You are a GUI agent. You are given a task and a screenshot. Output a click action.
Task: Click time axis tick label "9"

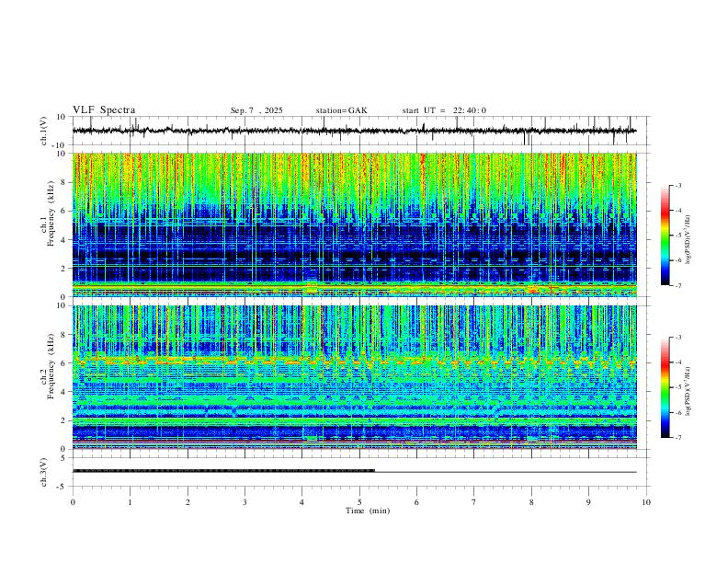click(588, 502)
